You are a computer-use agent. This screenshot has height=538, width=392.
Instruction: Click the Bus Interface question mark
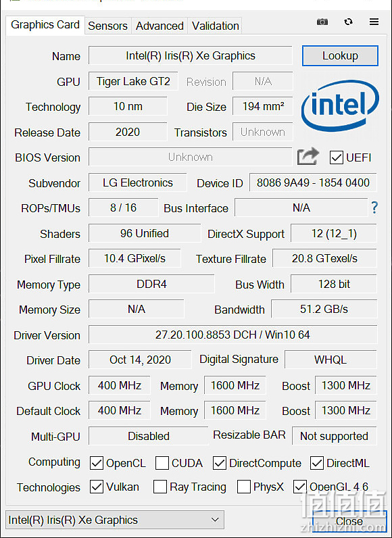(374, 207)
